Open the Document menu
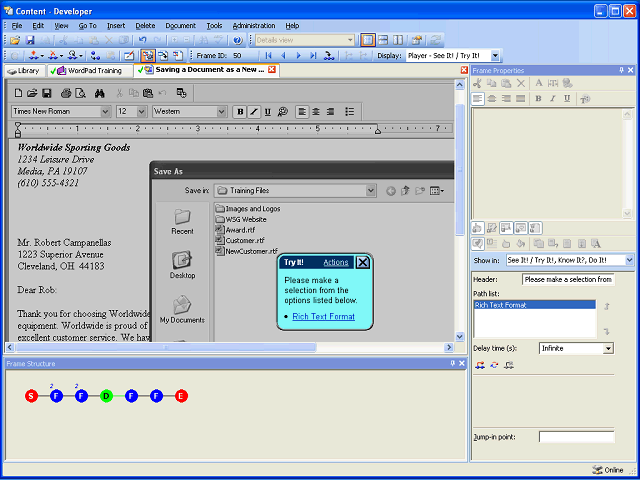Image resolution: width=640 pixels, height=480 pixels. coord(180,26)
